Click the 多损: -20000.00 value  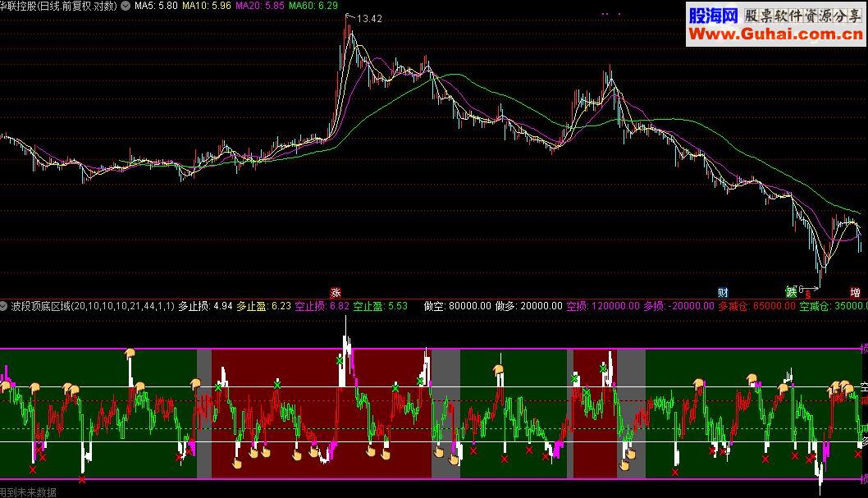point(678,306)
